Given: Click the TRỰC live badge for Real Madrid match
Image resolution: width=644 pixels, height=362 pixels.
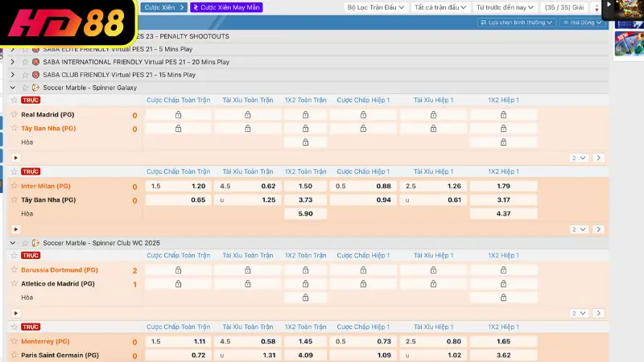Looking at the screenshot, I should coord(31,100).
